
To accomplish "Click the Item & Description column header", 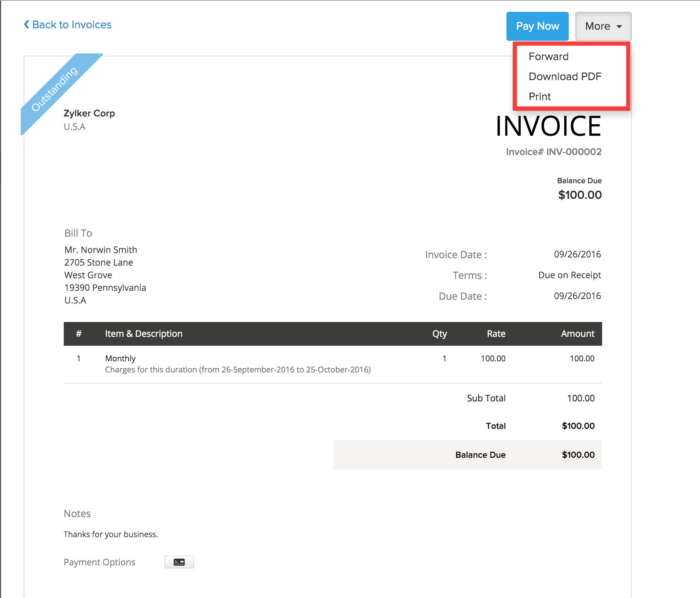I will [143, 333].
